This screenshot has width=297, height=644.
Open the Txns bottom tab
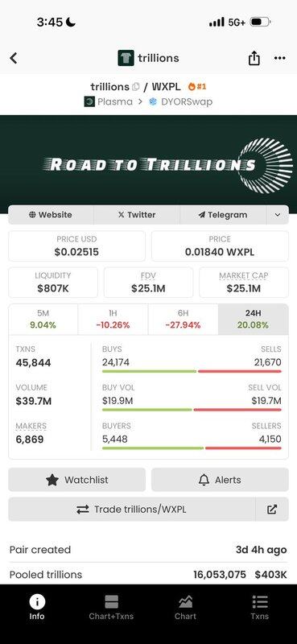(x=260, y=608)
